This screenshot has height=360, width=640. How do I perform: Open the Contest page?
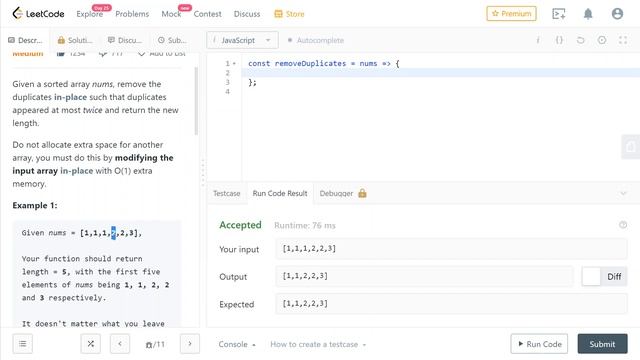coord(207,14)
